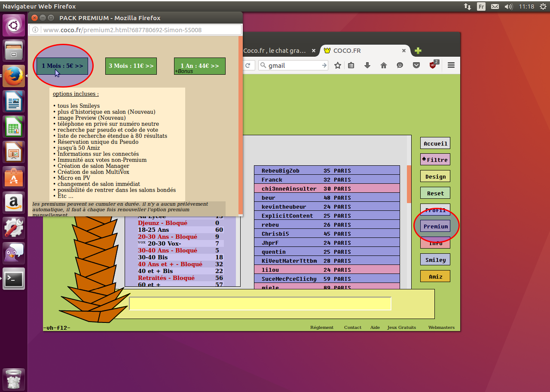Open the Smiley button
This screenshot has height=392, width=550.
coord(435,260)
